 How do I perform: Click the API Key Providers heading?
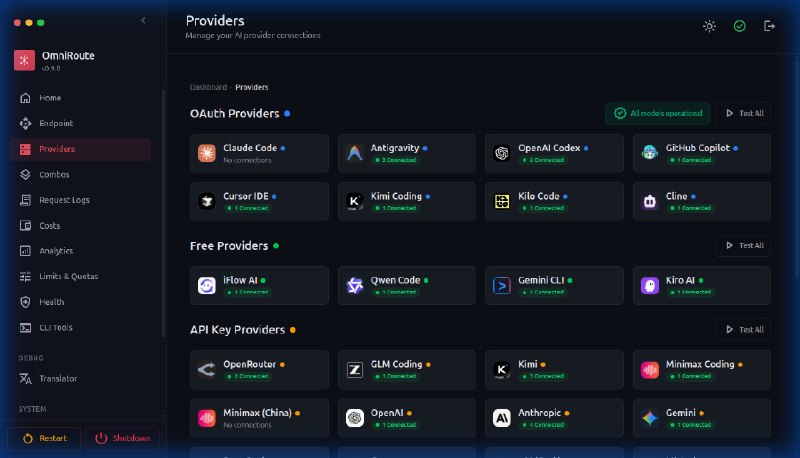(238, 330)
